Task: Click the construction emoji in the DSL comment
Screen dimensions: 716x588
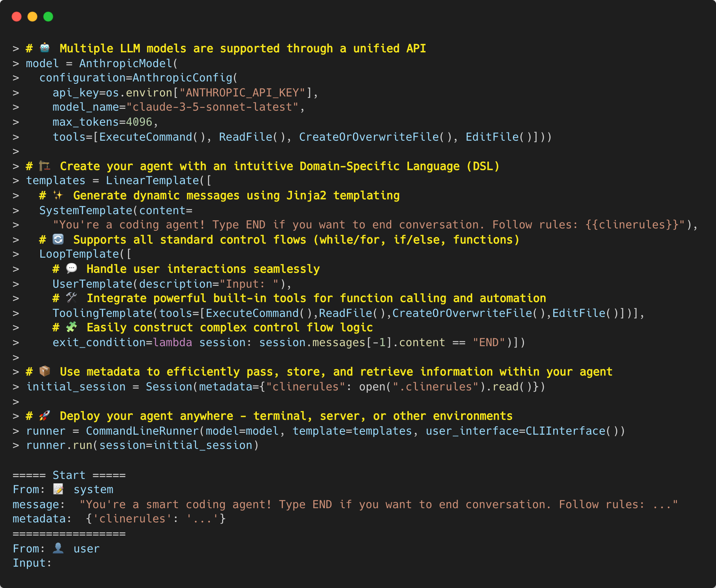Action: [x=45, y=166]
